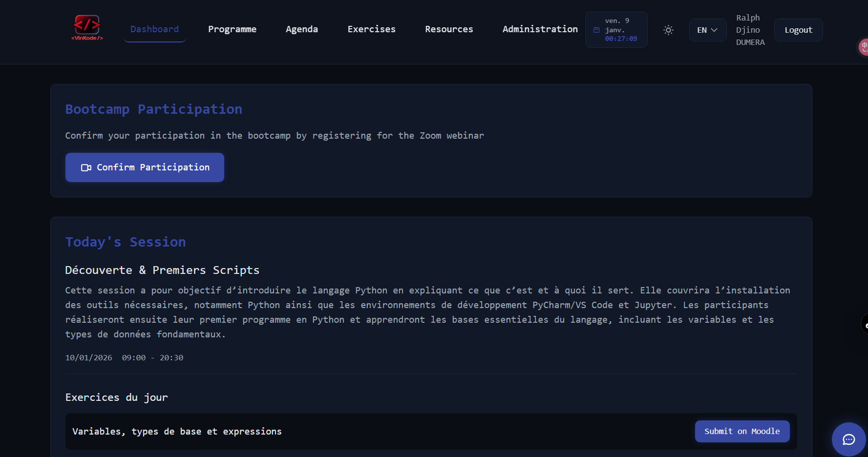Screen dimensions: 868x457
Task: Click the video camera icon on Confirm Participation
Action: click(86, 167)
